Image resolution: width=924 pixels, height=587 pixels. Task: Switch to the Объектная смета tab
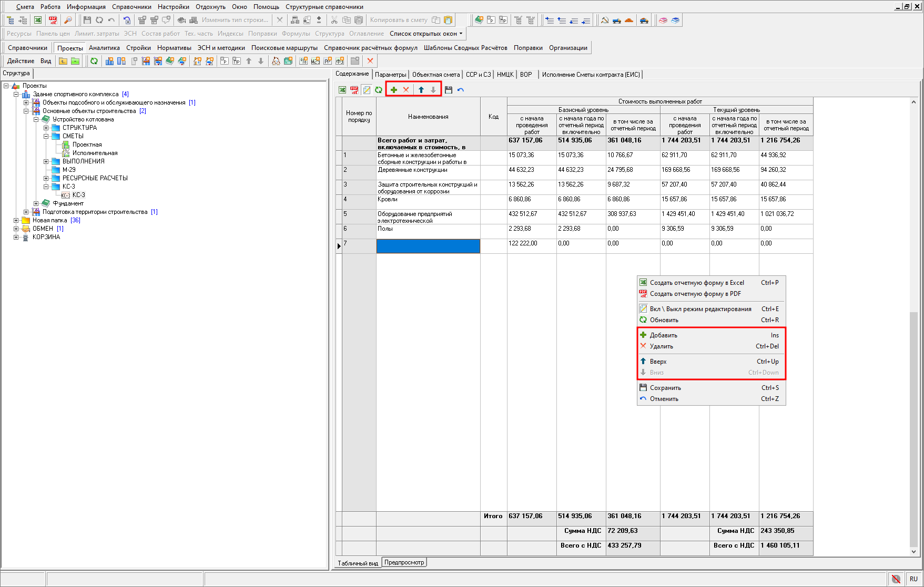pyautogui.click(x=435, y=75)
